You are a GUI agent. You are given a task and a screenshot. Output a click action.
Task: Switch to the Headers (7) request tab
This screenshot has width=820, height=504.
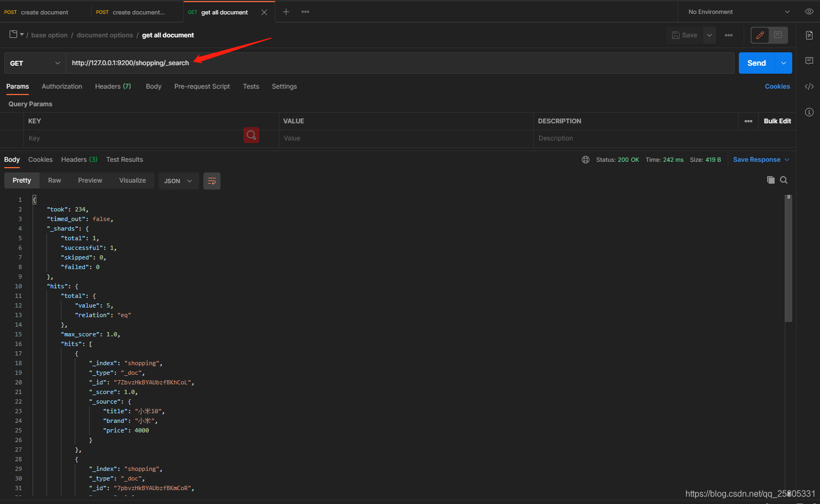[x=113, y=86]
